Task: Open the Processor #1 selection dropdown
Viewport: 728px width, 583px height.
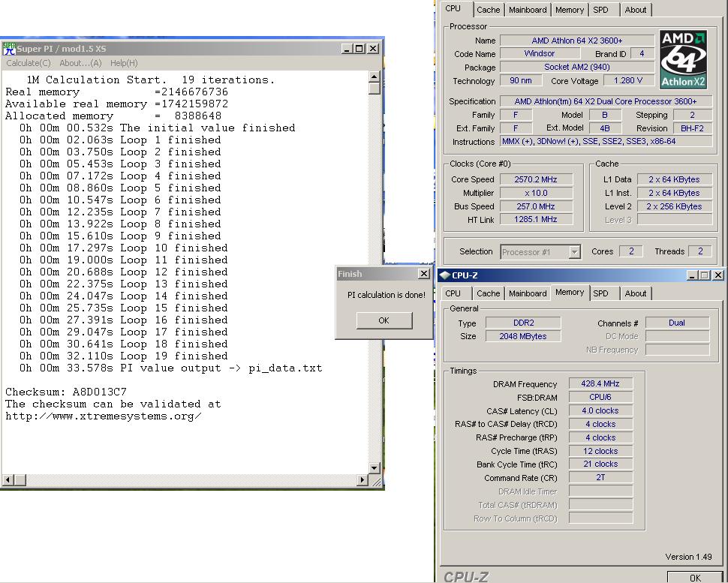Action: [x=574, y=252]
